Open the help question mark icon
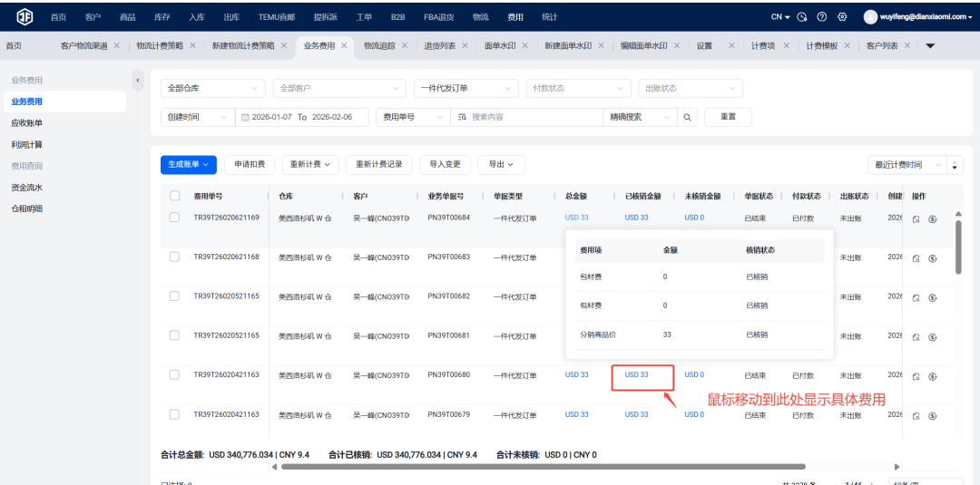Image resolution: width=980 pixels, height=485 pixels. (x=822, y=17)
